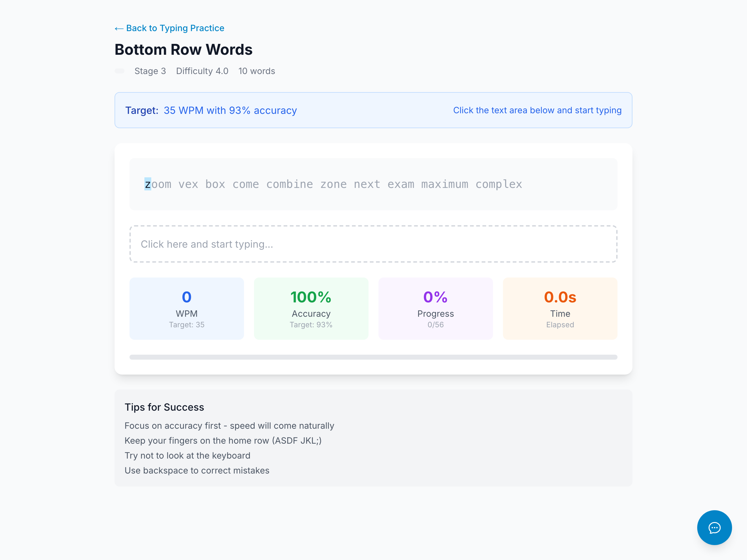The width and height of the screenshot is (747, 560).
Task: Focus the 'Click here and start typing' field
Action: [x=373, y=244]
